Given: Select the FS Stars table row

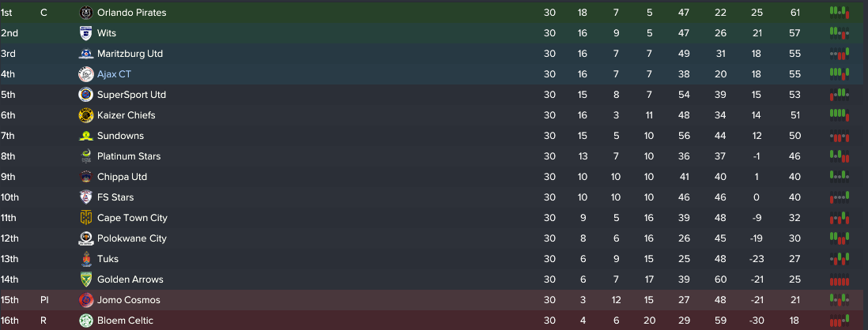Looking at the screenshot, I should (x=434, y=197).
